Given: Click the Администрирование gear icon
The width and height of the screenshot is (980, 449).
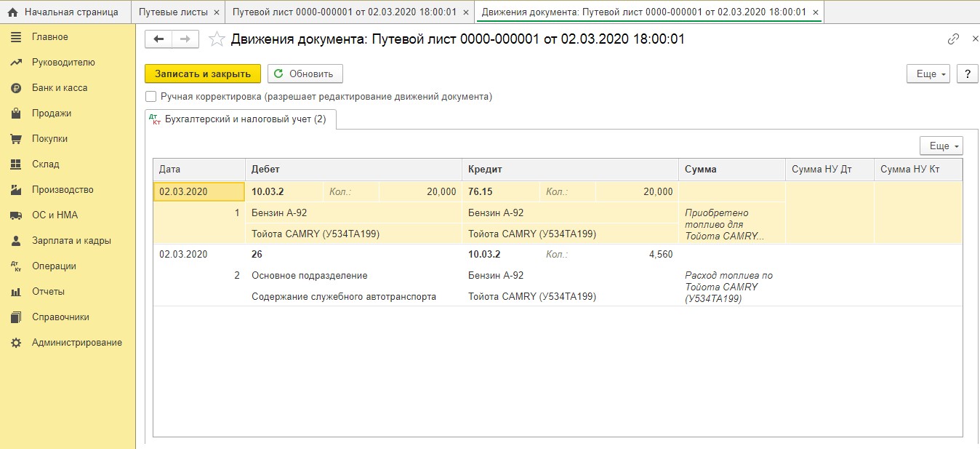Looking at the screenshot, I should pyautogui.click(x=15, y=343).
